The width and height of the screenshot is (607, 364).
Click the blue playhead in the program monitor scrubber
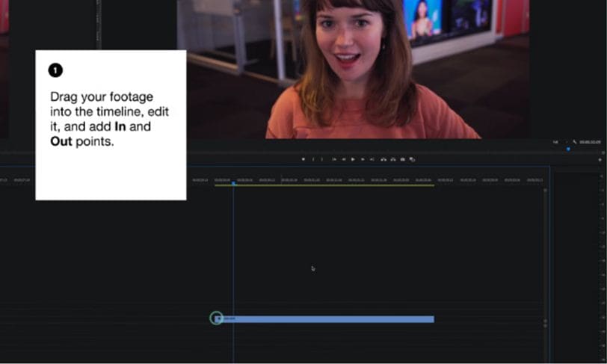[568, 149]
